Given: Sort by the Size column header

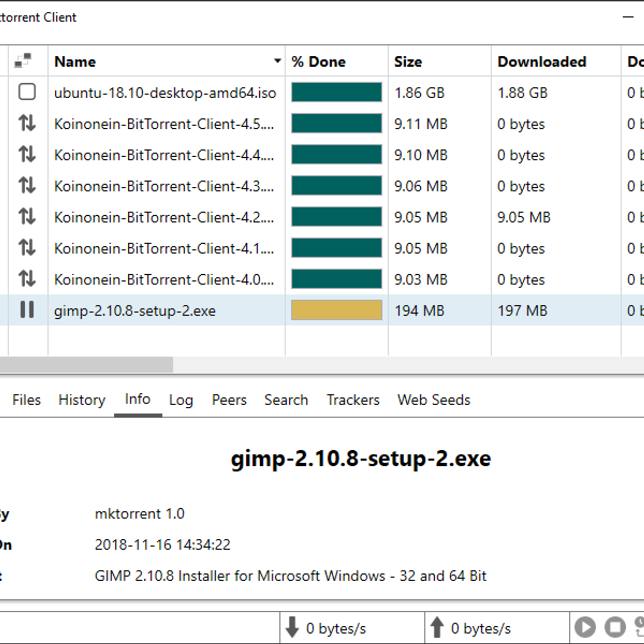Looking at the screenshot, I should point(408,62).
